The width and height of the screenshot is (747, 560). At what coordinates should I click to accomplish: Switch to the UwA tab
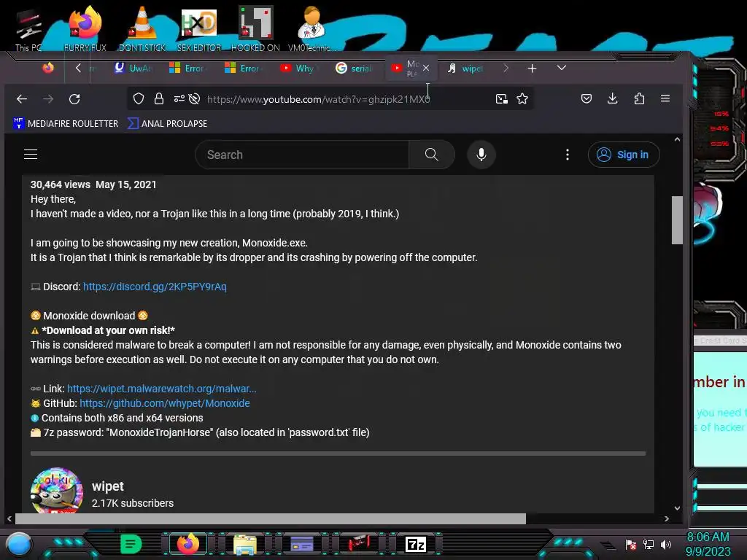tap(133, 68)
